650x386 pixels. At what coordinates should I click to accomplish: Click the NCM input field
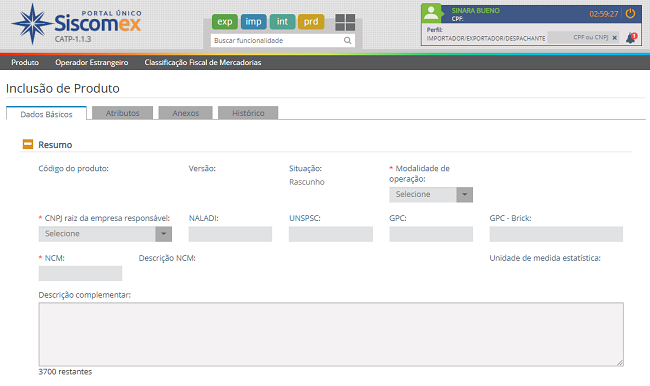click(x=80, y=273)
